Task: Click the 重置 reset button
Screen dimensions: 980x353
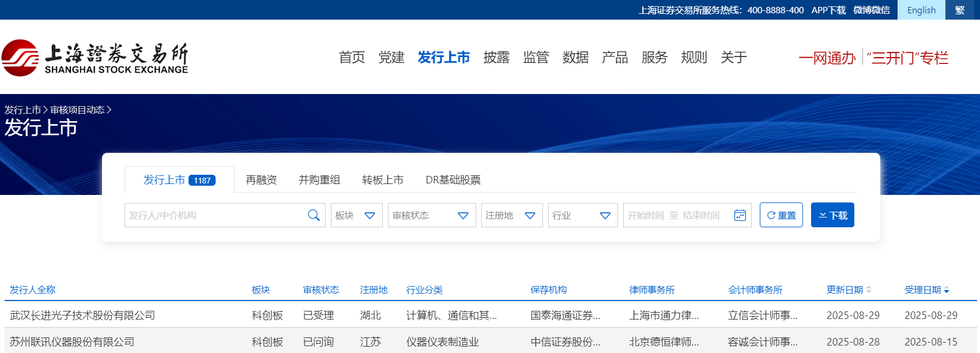Action: (781, 215)
